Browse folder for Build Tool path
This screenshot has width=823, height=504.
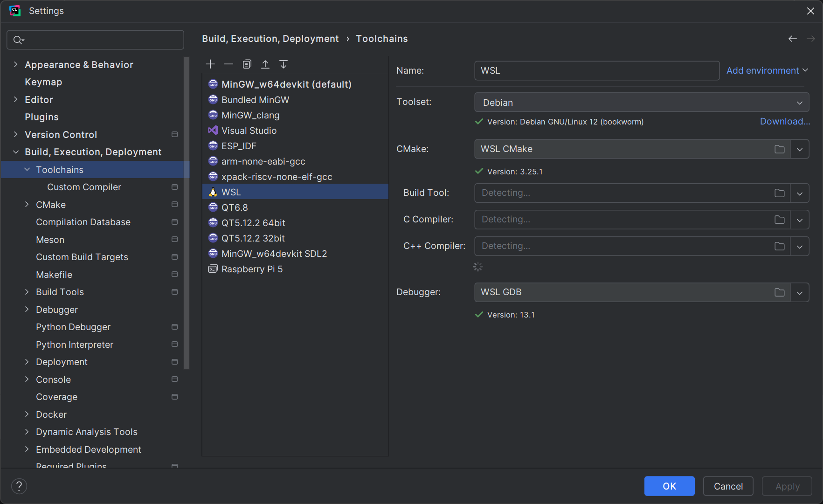(x=779, y=193)
